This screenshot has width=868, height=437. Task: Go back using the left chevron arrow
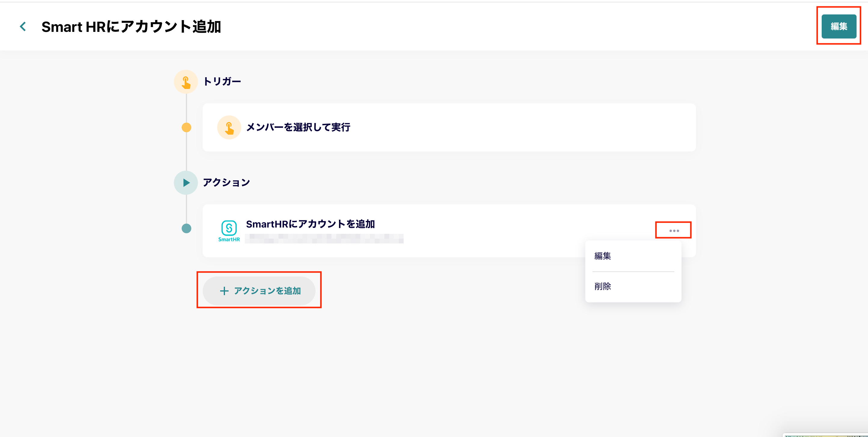tap(23, 26)
